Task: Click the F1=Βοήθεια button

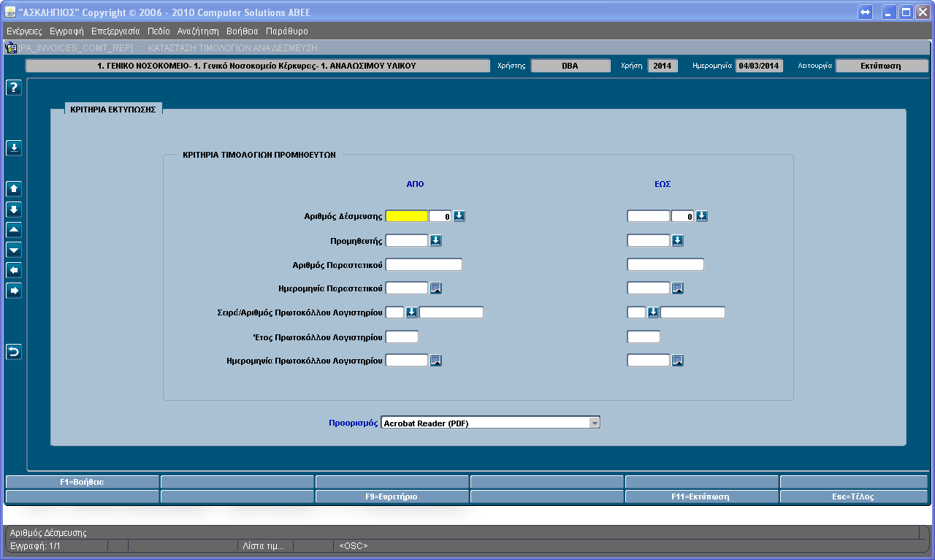Action: [82, 482]
